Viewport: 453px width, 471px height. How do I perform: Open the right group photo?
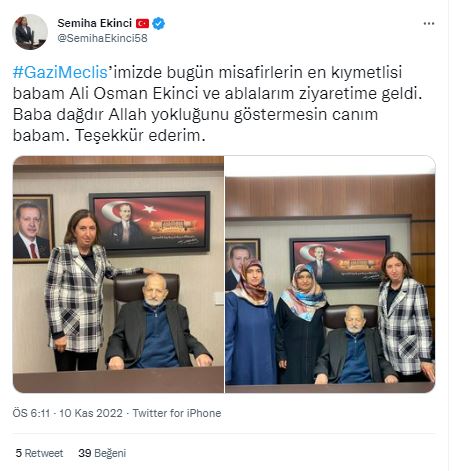point(330,274)
